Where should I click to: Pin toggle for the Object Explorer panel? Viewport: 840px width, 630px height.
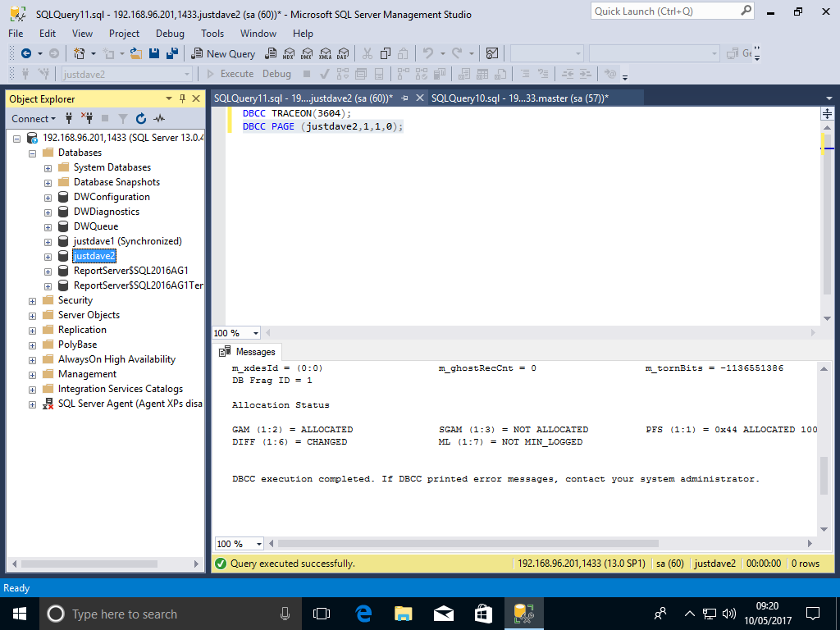point(182,98)
